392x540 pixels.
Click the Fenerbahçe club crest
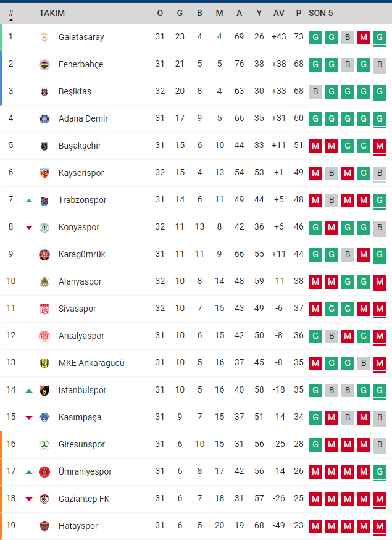(44, 65)
